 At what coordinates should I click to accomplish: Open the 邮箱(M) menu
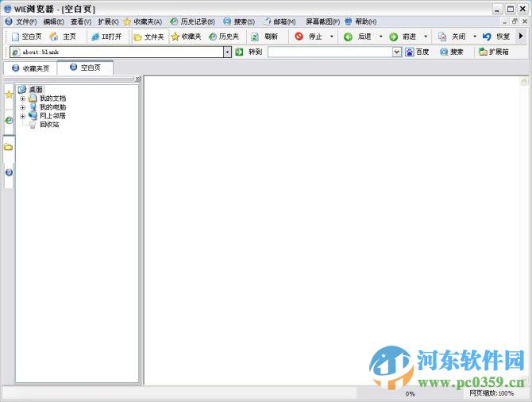(279, 21)
